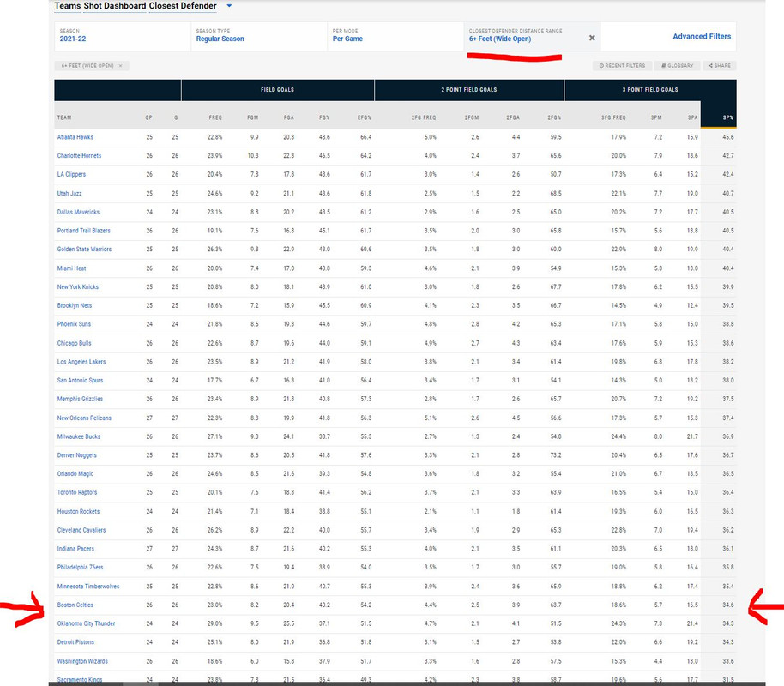Open the Shot Dashboard title dropdown arrow
The image size is (784, 686).
point(230,6)
